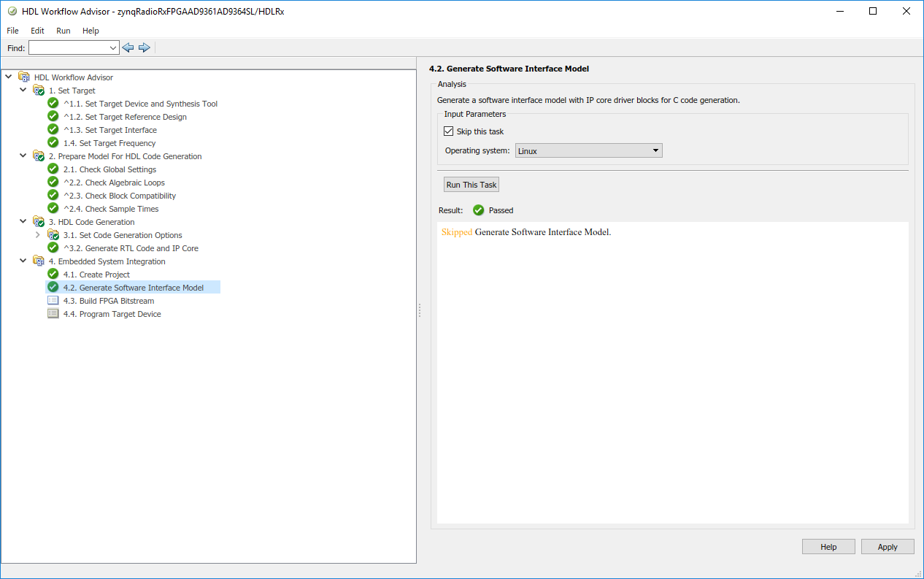Click the HDL Workflow Advisor root folder icon
The image size is (924, 579).
click(x=24, y=77)
